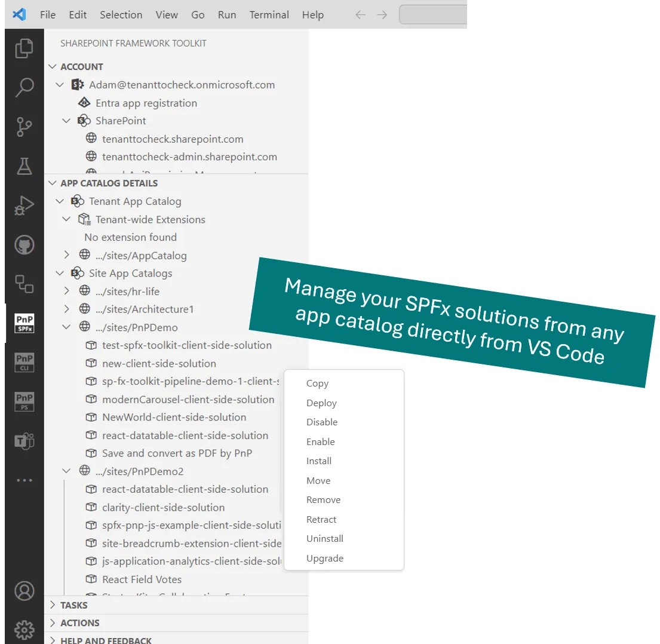Open the Explorer view in activity bar
The image size is (660, 644).
click(x=24, y=48)
